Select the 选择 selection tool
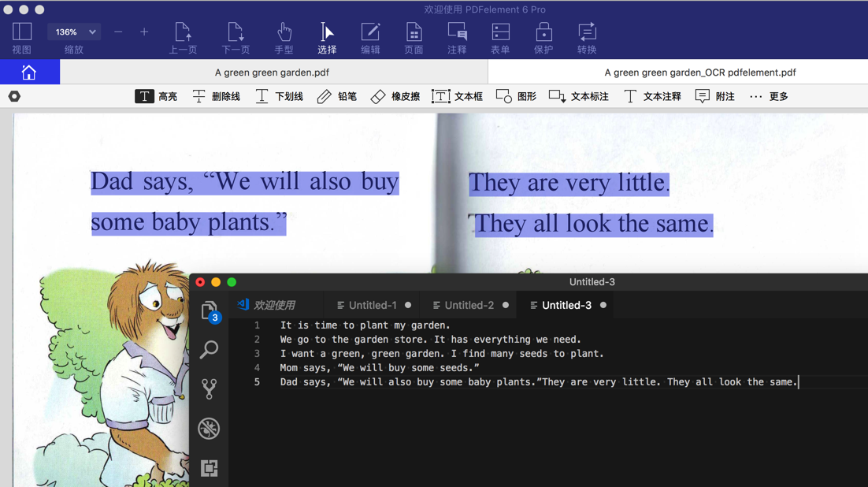 click(x=327, y=38)
